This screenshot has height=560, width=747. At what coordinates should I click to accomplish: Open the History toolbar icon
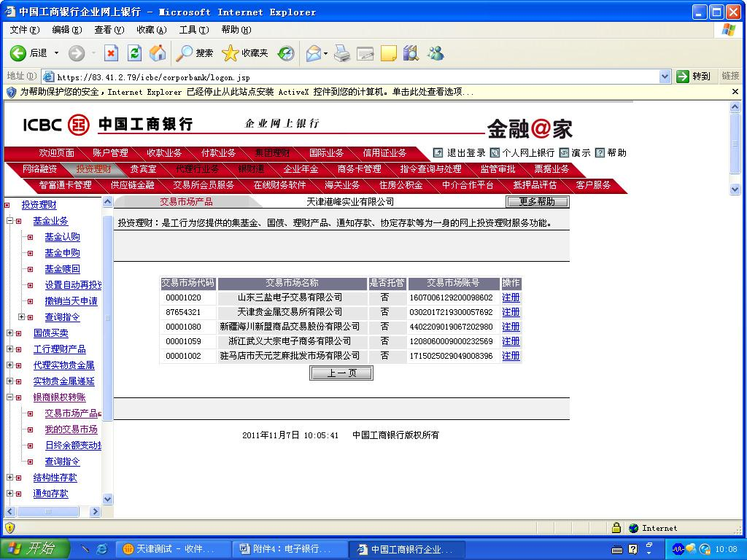point(286,52)
